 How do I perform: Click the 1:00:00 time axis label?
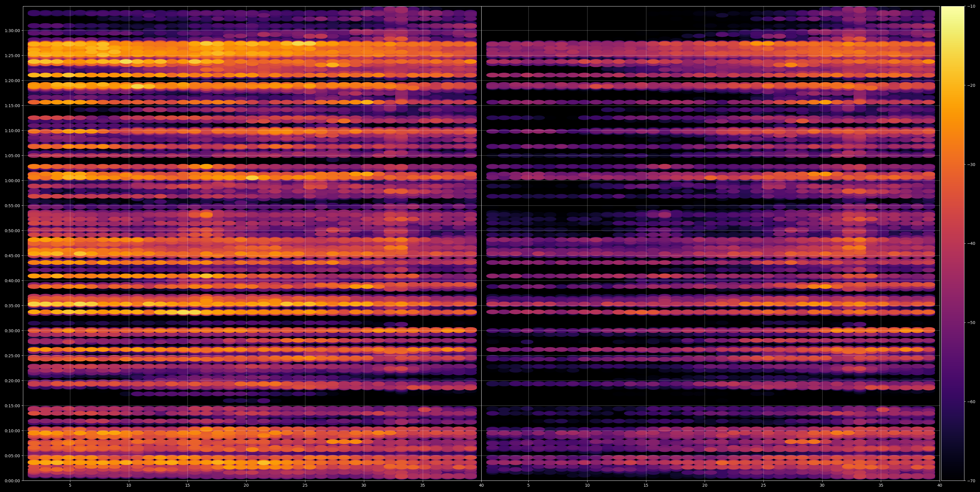pyautogui.click(x=12, y=180)
